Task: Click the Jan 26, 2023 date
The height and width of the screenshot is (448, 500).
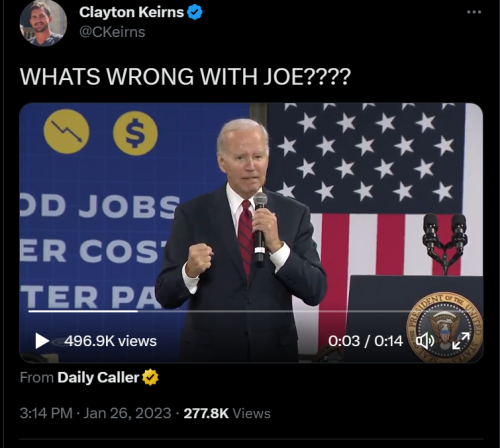Action: [127, 413]
